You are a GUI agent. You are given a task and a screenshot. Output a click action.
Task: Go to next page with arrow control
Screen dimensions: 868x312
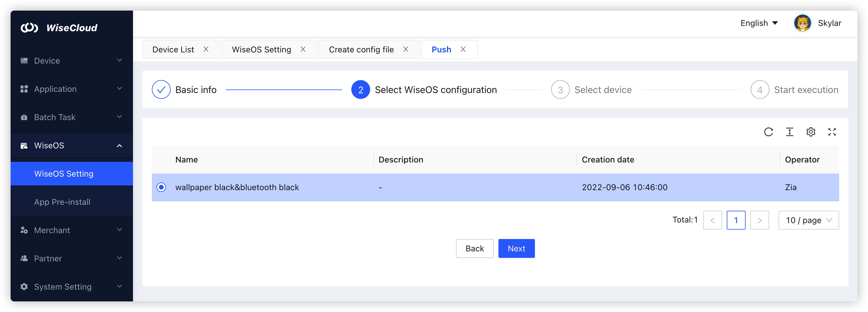(760, 220)
